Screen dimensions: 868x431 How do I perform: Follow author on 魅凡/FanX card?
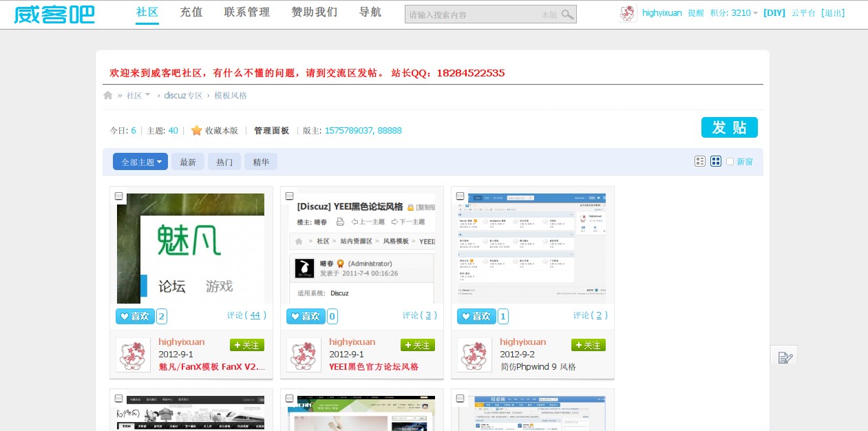tap(247, 345)
